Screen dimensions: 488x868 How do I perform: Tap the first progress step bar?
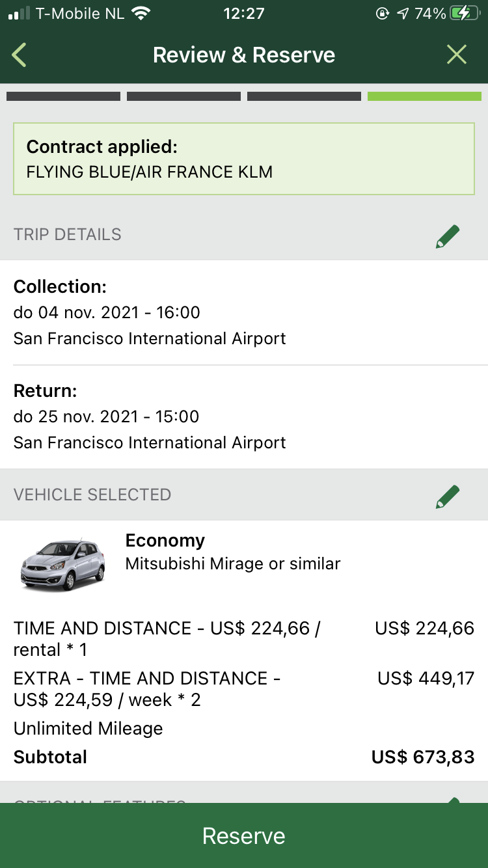(x=63, y=96)
